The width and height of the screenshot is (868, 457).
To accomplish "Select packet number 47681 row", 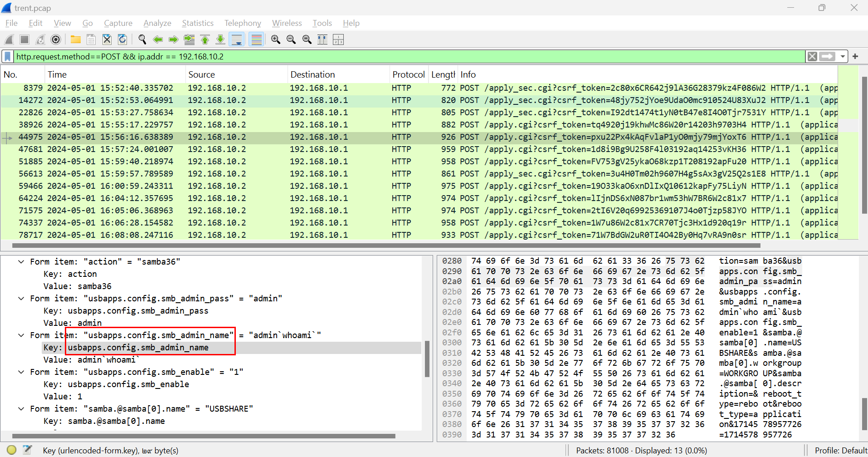I will tap(317, 149).
